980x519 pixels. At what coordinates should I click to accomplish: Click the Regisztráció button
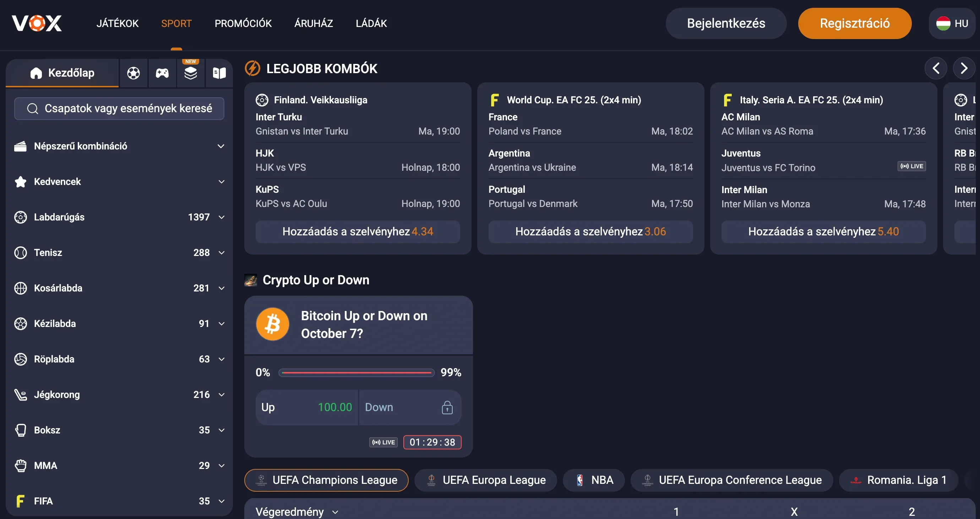tap(854, 23)
